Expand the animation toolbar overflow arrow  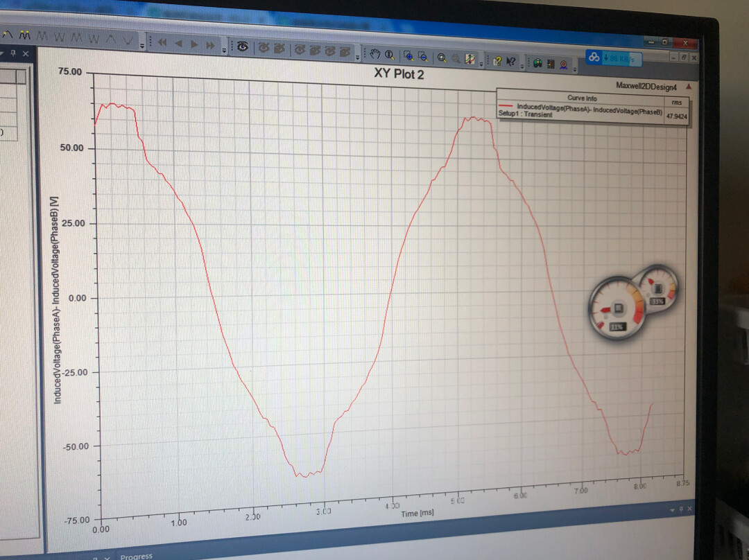[224, 50]
